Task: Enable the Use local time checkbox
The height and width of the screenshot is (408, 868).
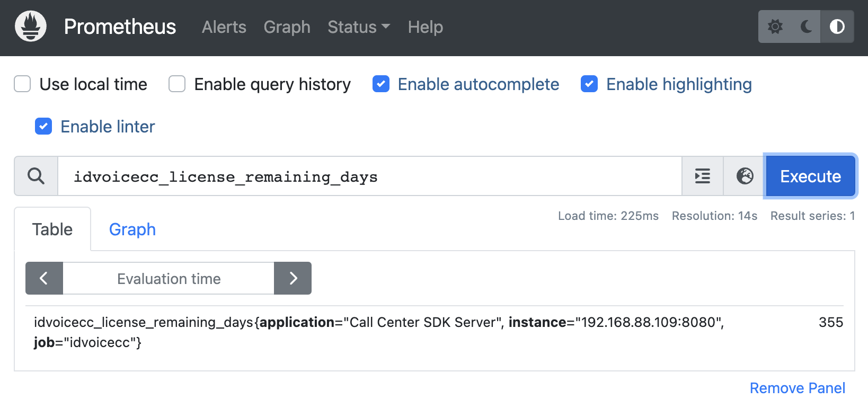Action: (22, 84)
